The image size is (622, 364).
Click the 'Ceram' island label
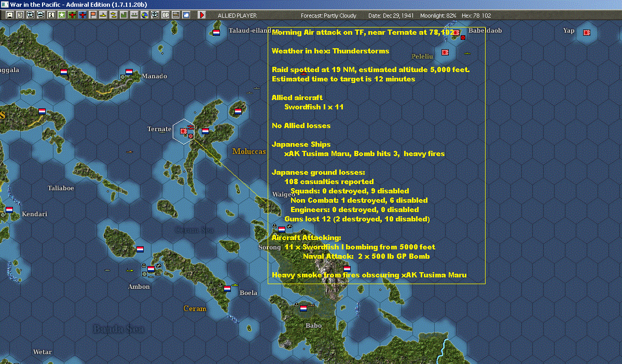[x=195, y=309]
